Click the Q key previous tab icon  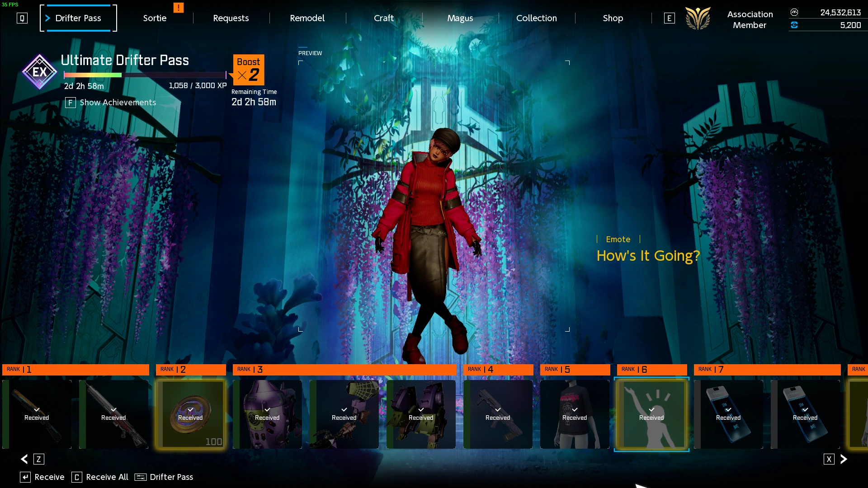(x=22, y=19)
